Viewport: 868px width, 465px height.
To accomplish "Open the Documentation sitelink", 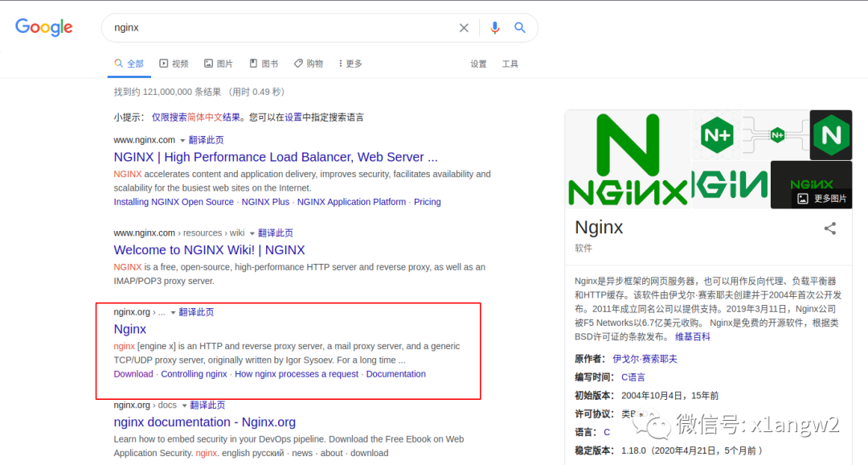I will [395, 374].
